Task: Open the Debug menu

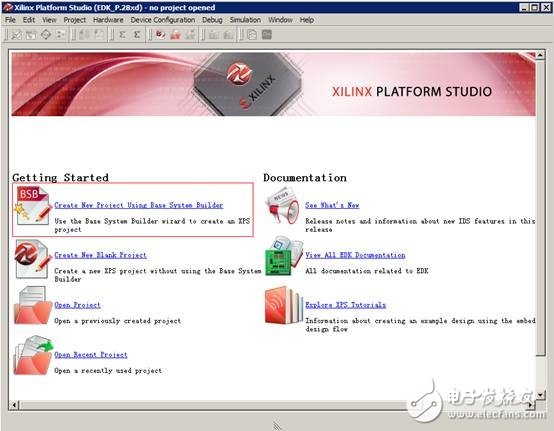Action: click(x=212, y=20)
